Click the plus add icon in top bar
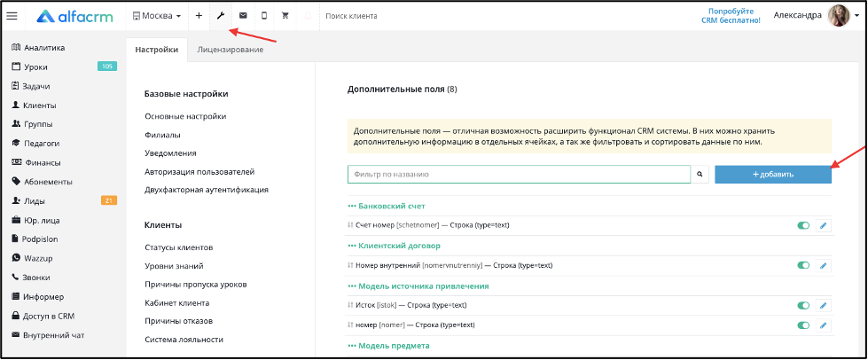 pos(199,16)
